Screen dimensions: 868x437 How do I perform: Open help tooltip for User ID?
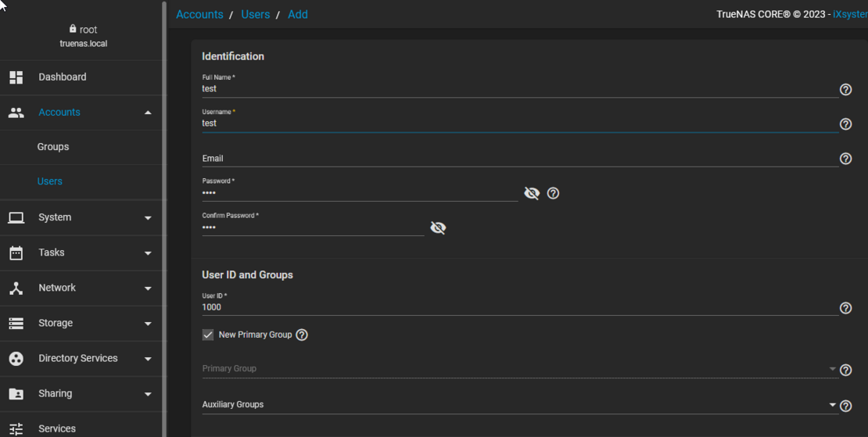845,309
